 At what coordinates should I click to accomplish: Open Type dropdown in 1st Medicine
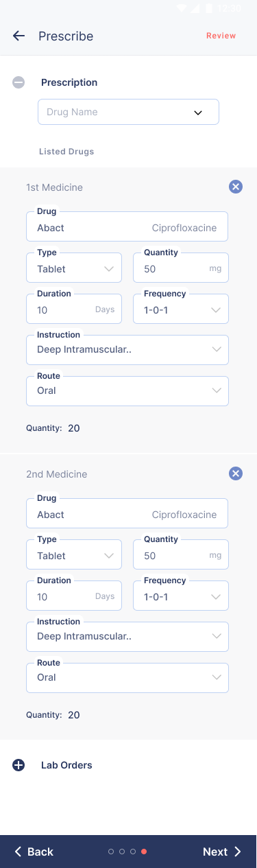click(74, 268)
